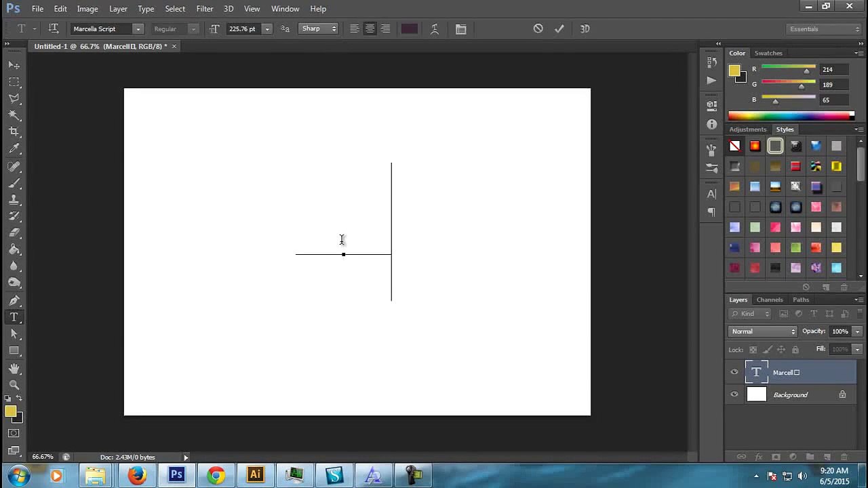
Task: Pick the Pen tool in toolbar
Action: point(14,300)
